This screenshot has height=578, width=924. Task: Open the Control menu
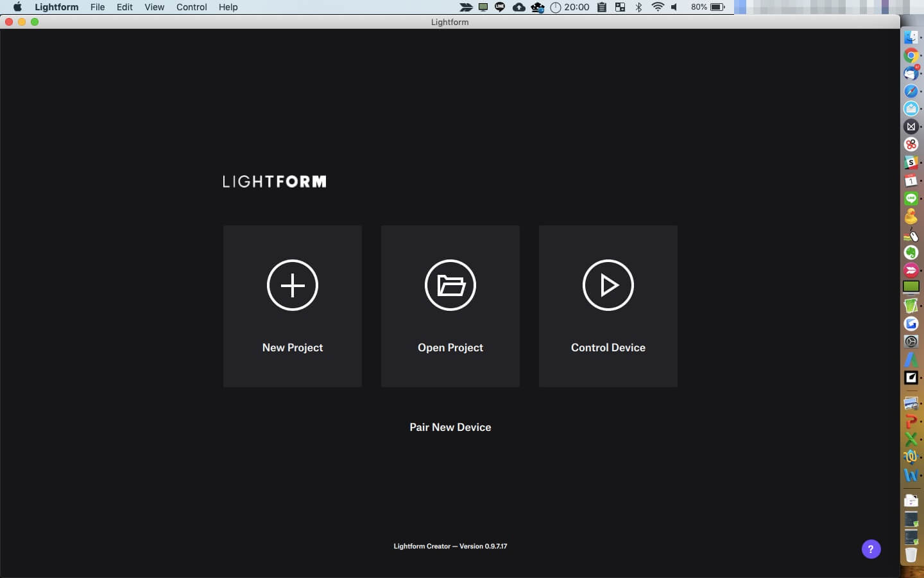(192, 7)
